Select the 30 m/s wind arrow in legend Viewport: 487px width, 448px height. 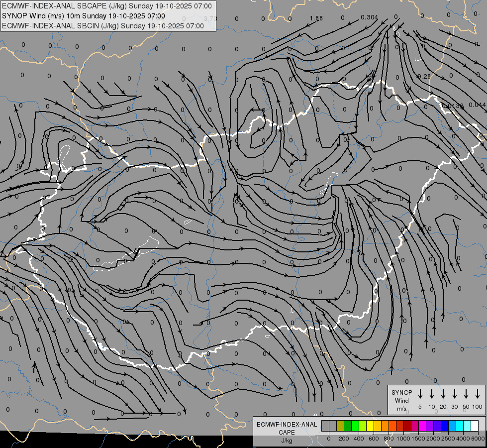pos(454,394)
